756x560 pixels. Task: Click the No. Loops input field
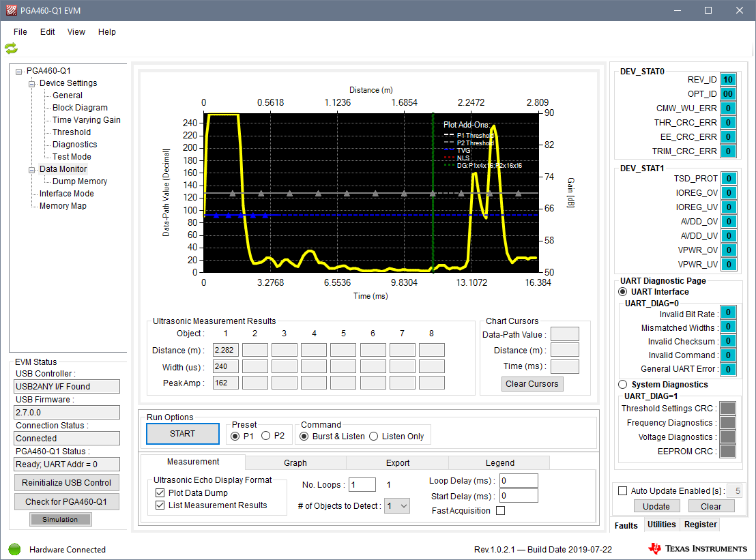tap(362, 485)
